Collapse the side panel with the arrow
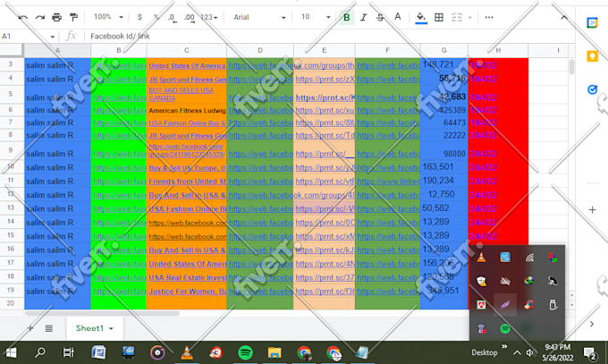Image resolution: width=608 pixels, height=364 pixels. (x=592, y=324)
